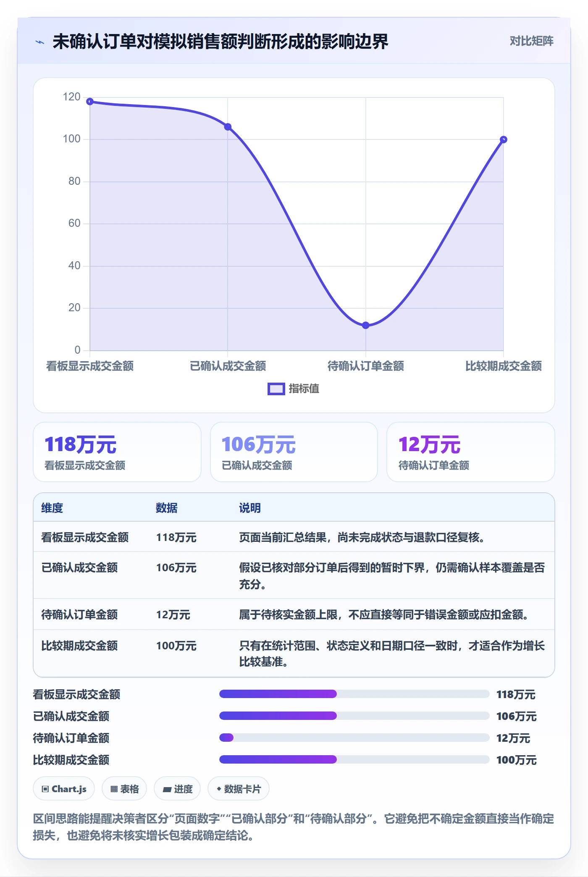588x877 pixels.
Task: Click description starting 属于待核实金额上限
Action: pyautogui.click(x=384, y=615)
